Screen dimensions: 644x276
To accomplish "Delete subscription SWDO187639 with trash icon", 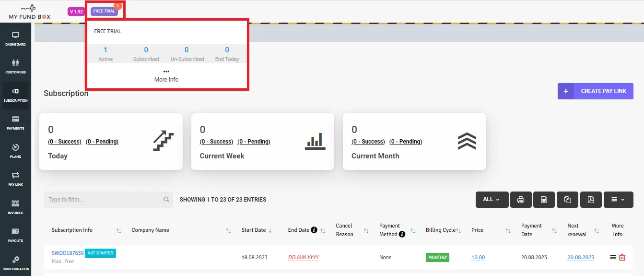I will [x=622, y=257].
